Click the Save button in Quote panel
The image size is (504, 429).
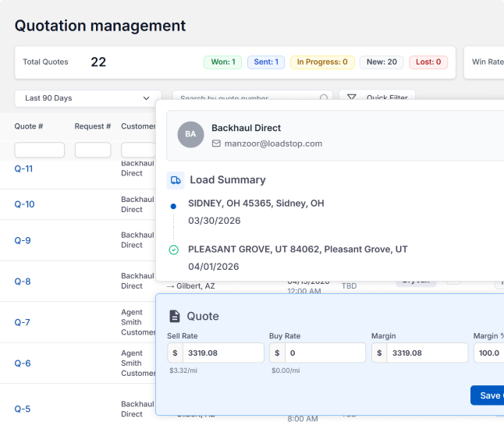pos(488,395)
